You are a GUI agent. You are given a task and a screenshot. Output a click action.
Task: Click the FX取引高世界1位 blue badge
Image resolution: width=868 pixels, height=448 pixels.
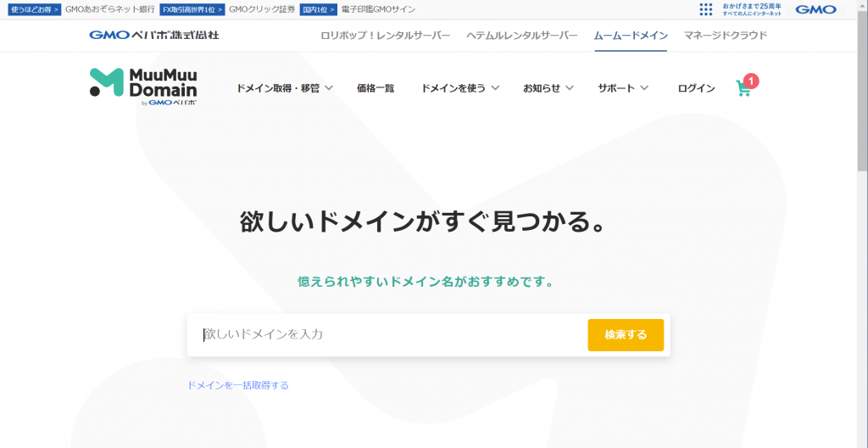coord(192,9)
